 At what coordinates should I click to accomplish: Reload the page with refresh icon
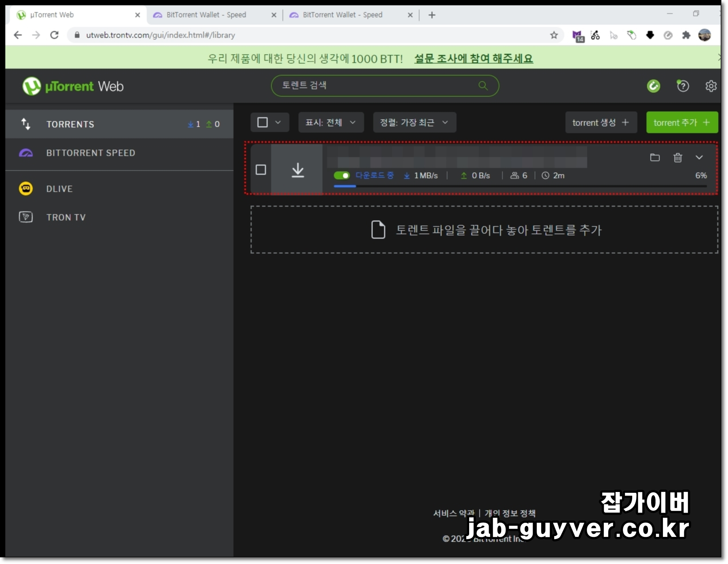point(55,35)
